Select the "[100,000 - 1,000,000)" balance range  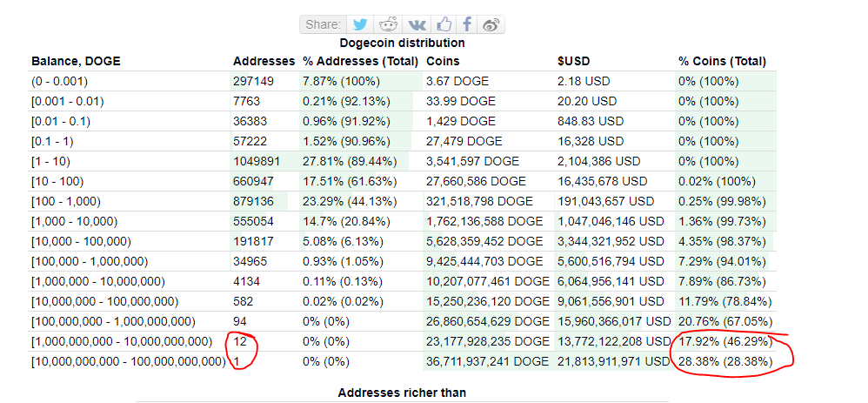tap(90, 262)
